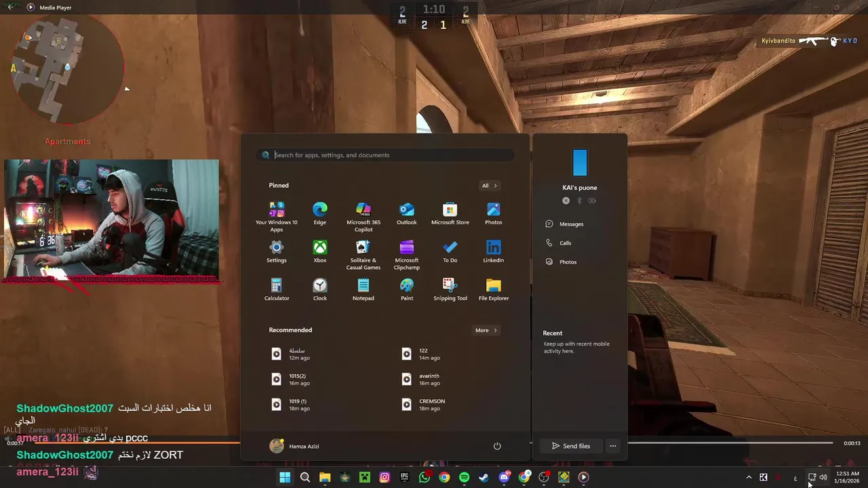The image size is (868, 488).
Task: Click the volume icon in system tray
Action: [x=823, y=477]
